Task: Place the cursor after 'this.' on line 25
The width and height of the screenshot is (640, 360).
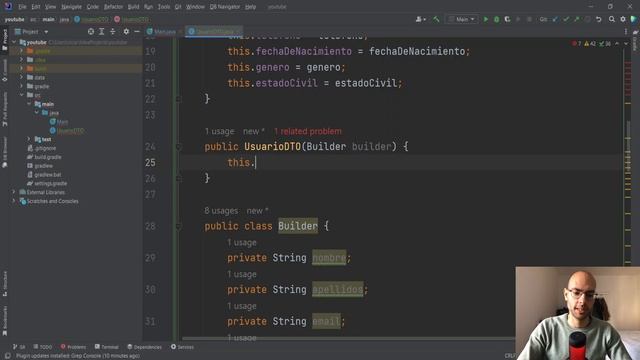Action: [256, 162]
